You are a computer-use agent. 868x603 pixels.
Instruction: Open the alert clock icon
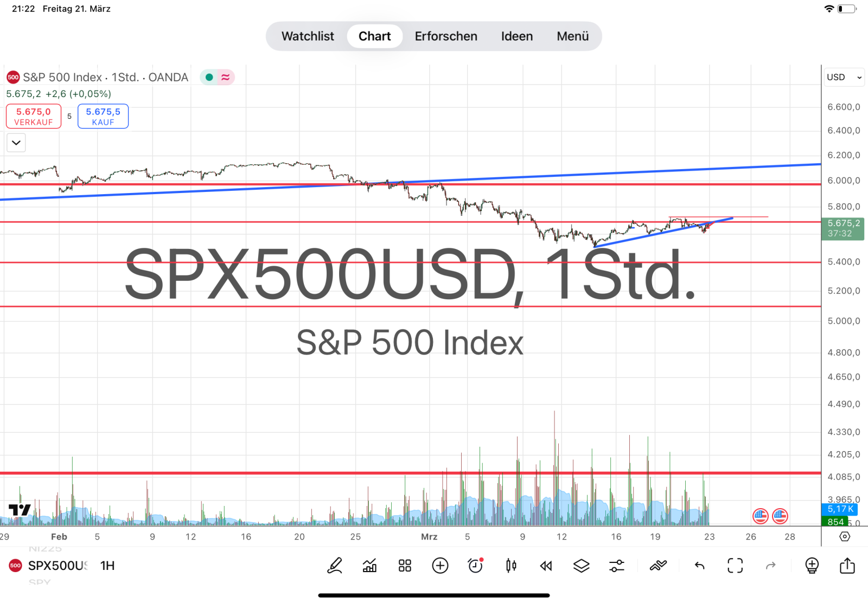[x=475, y=566]
